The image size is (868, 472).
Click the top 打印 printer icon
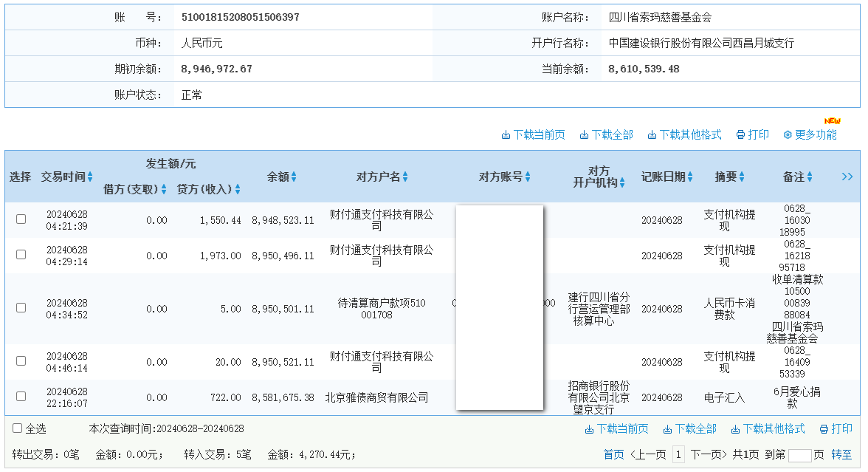click(741, 135)
